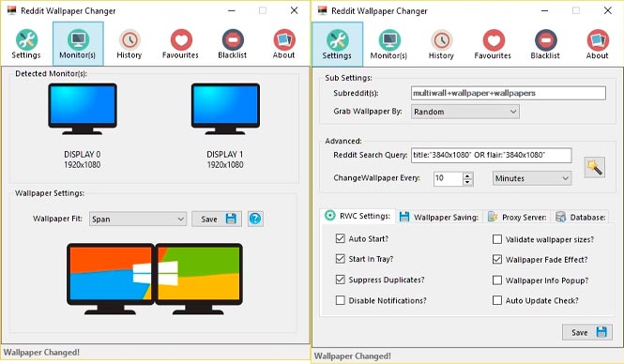
Task: Open About in the left window
Action: tap(283, 44)
